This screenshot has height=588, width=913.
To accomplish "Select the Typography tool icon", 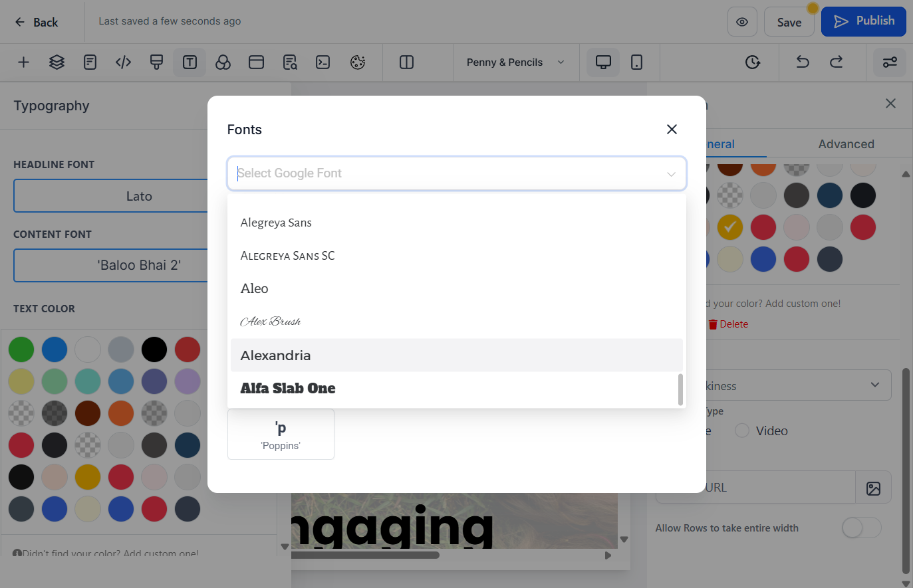I will click(190, 62).
